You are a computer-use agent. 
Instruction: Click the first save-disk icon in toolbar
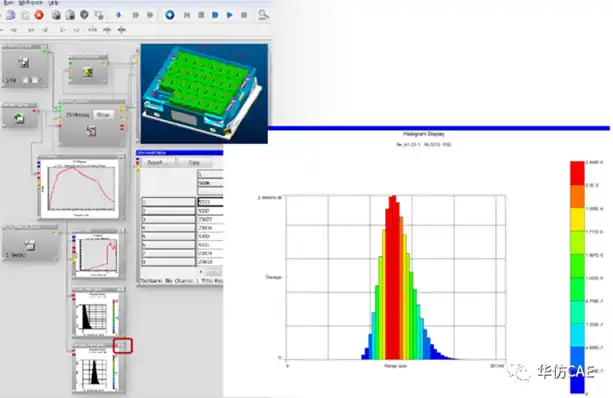[56, 15]
